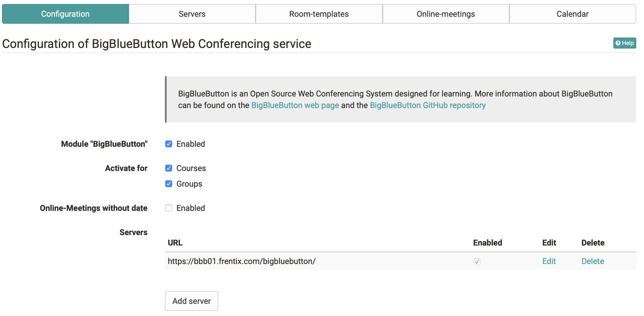Viewport: 644px width, 316px height.
Task: Click the Groups checkbox label text
Action: 189,184
